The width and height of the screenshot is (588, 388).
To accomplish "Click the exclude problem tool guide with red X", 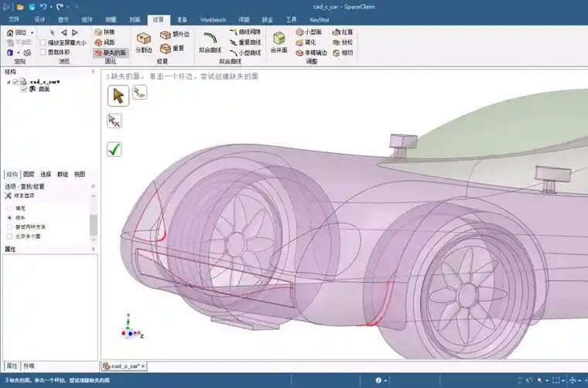I will coord(114,121).
